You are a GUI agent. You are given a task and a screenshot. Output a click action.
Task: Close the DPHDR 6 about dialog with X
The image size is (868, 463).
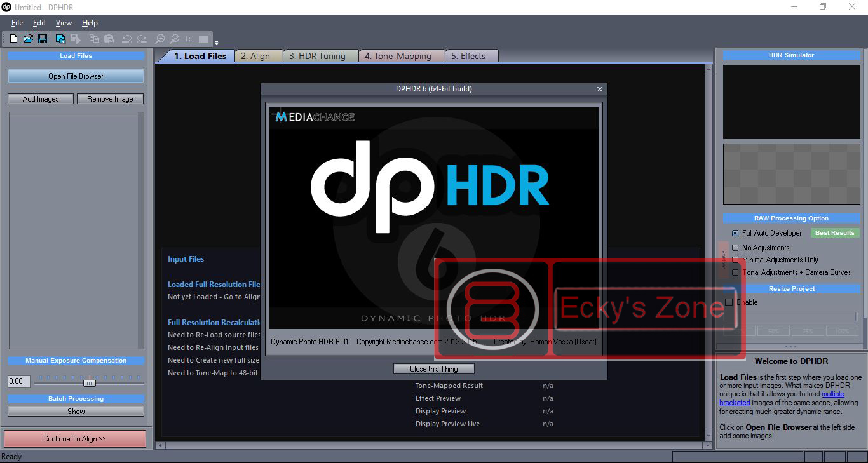click(x=600, y=90)
